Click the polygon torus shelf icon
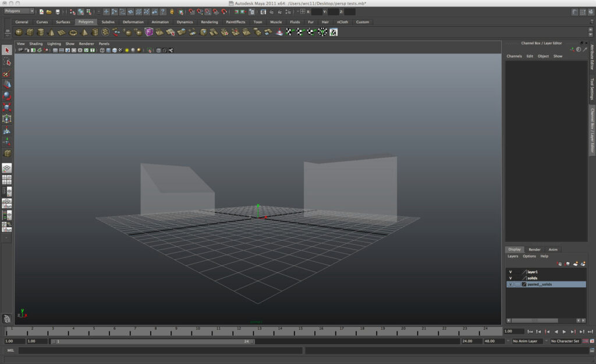 click(73, 33)
